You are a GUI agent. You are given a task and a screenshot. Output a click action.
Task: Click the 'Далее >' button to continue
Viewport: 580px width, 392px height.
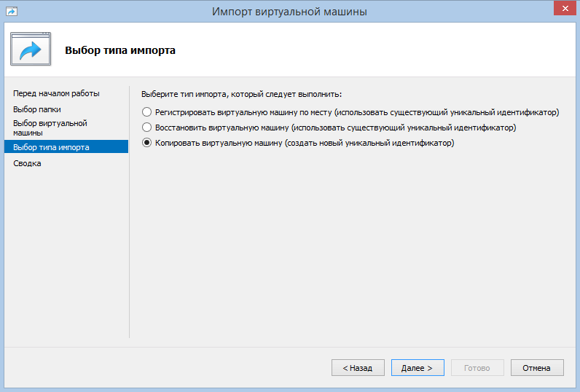418,368
